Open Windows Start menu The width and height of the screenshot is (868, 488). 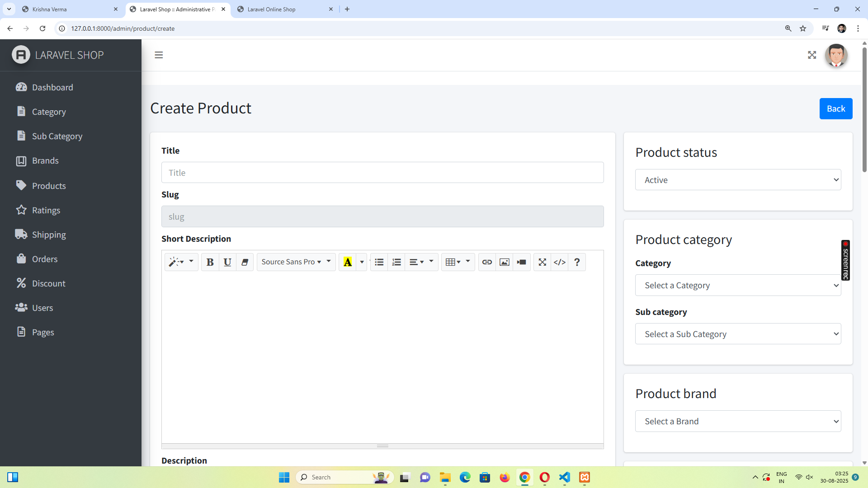284,477
